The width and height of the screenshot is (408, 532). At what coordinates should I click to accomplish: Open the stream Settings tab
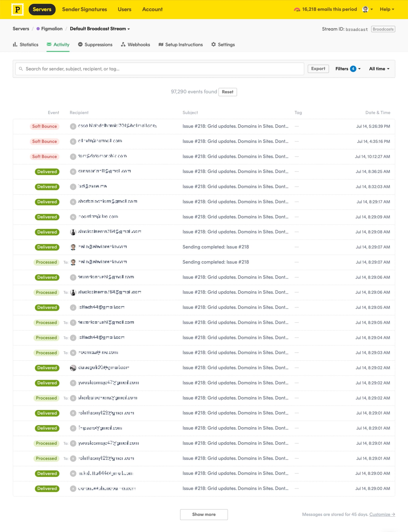pyautogui.click(x=223, y=44)
